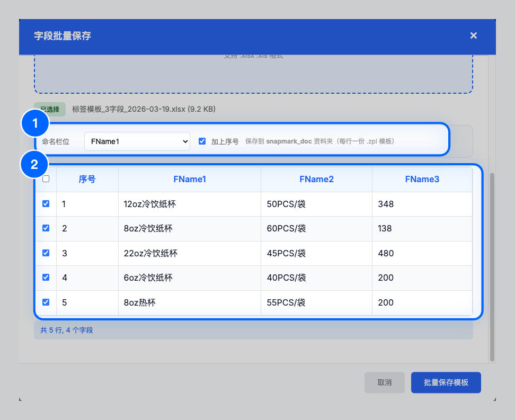This screenshot has width=515, height=420.
Task: Click the dialog's vertical scrollbar thumb
Action: (492, 265)
